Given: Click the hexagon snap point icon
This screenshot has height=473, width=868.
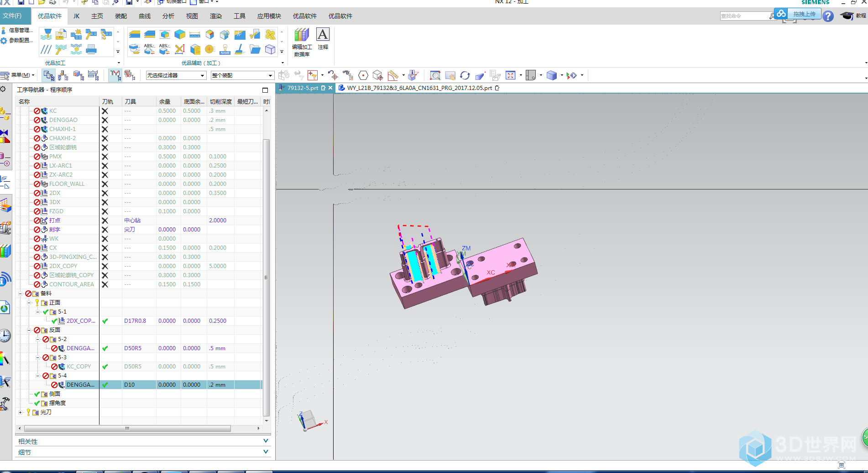Looking at the screenshot, I should [363, 75].
